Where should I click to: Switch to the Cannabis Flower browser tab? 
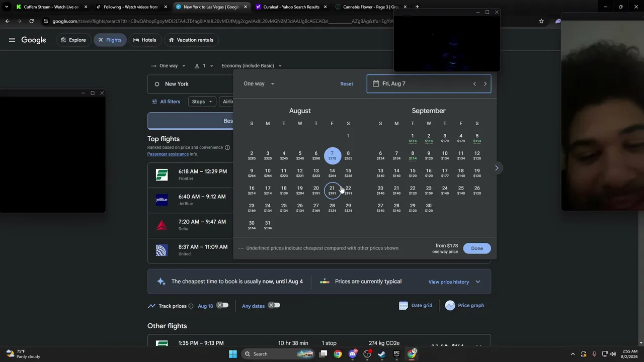point(371,7)
